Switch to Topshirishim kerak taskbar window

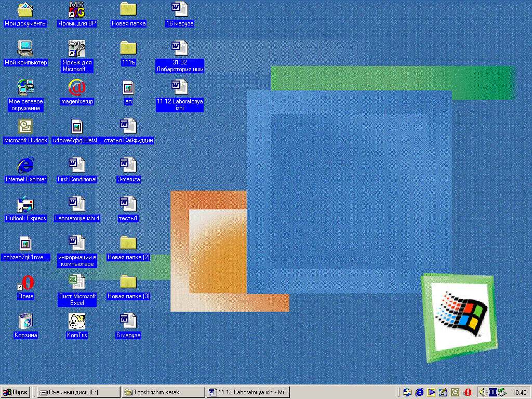tap(163, 392)
